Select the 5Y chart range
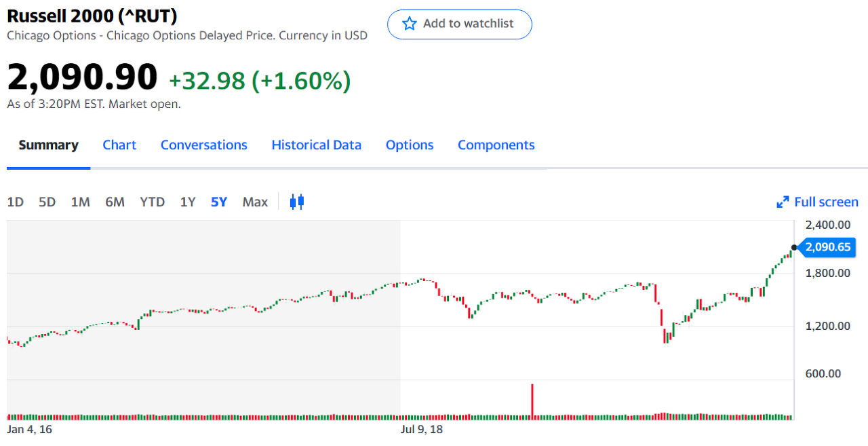Screen dimensions: 868x446 [x=219, y=202]
